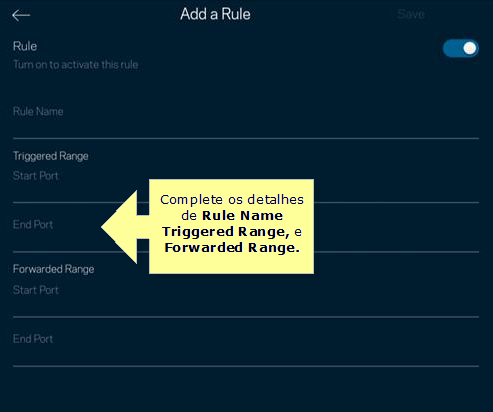Image resolution: width=493 pixels, height=412 pixels.
Task: Toggle the Rule activation switch
Action: tap(461, 48)
